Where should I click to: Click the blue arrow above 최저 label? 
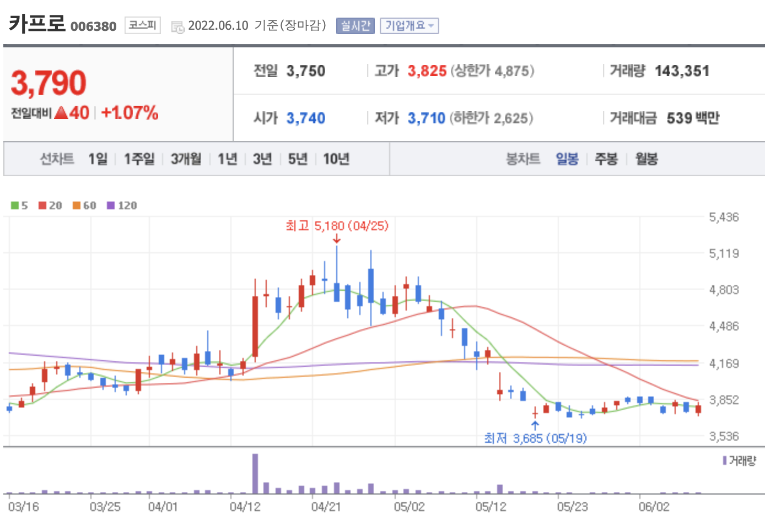[x=535, y=425]
